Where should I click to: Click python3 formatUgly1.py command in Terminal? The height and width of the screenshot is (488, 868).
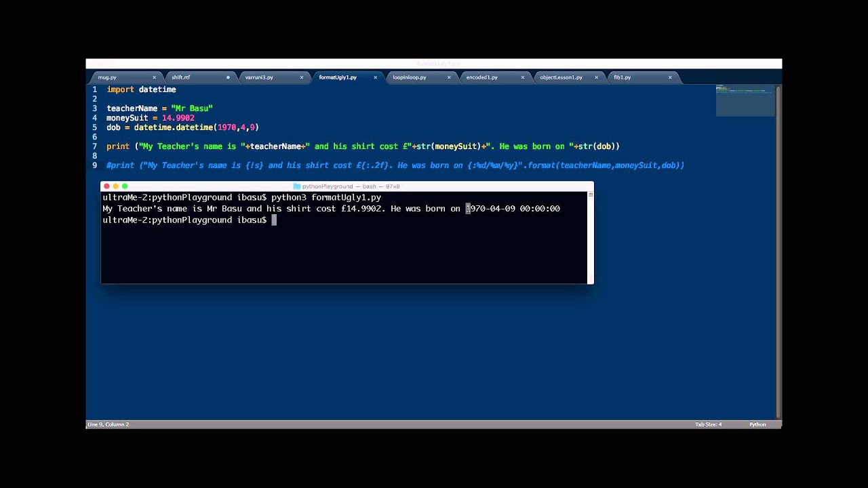(x=326, y=197)
